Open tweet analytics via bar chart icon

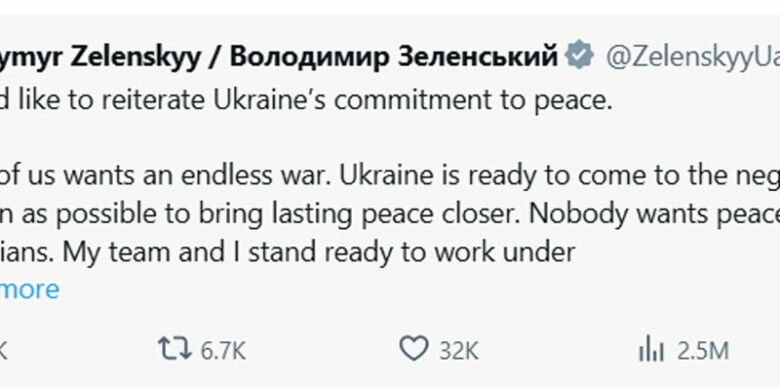(651, 350)
